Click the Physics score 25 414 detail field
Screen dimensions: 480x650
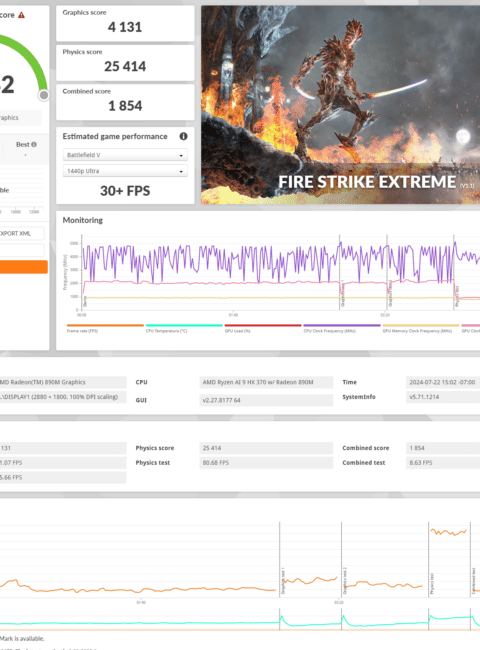pyautogui.click(x=266, y=448)
